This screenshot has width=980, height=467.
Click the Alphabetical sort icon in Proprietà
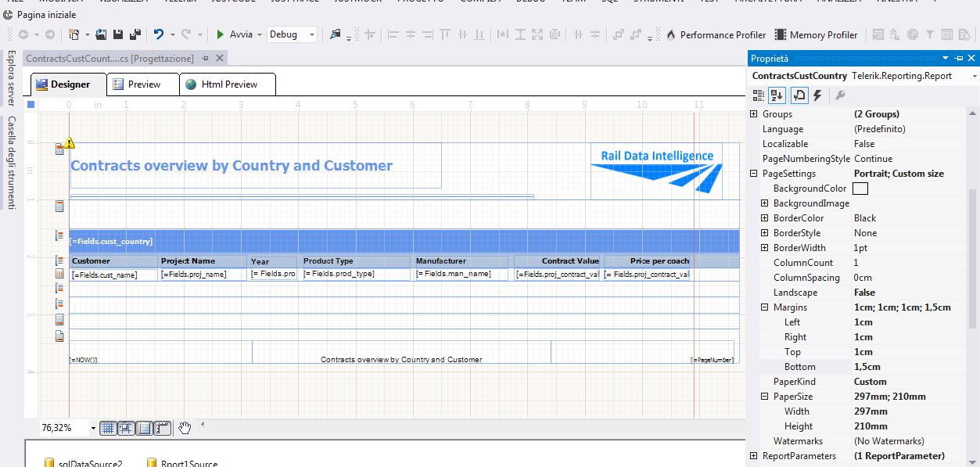point(777,95)
